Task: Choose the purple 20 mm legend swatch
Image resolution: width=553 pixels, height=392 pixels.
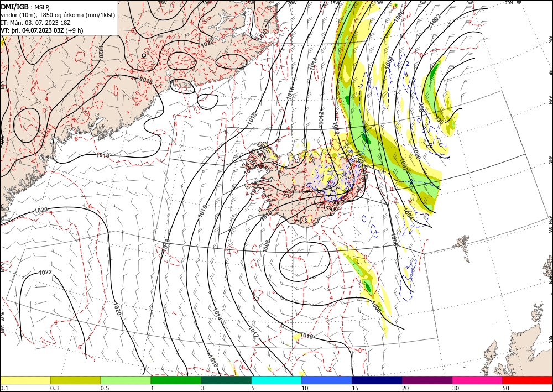Action: [427, 380]
